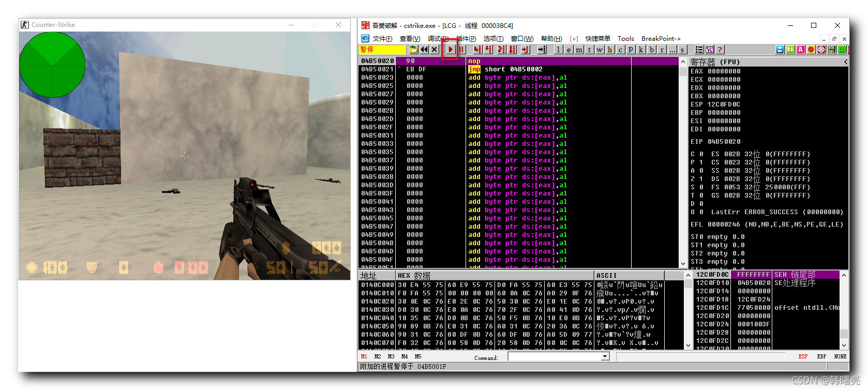Click the dark red target icon
Image resolution: width=868 pixels, height=390 pixels.
821,50
